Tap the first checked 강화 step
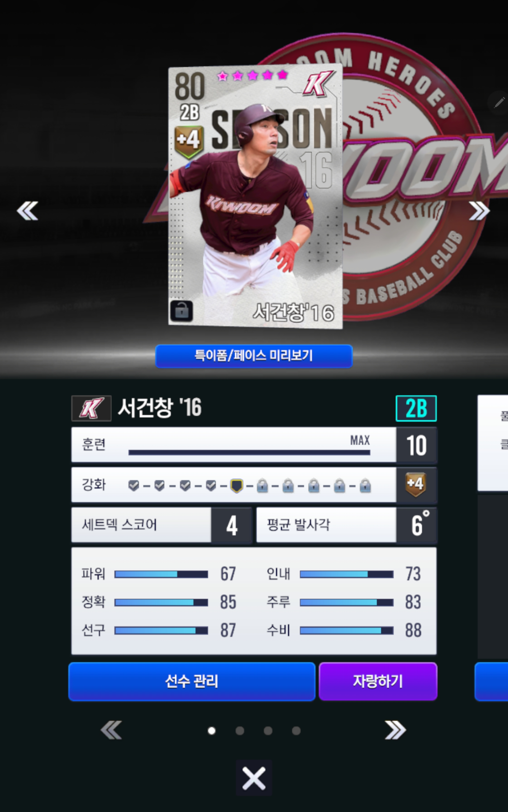 point(134,486)
